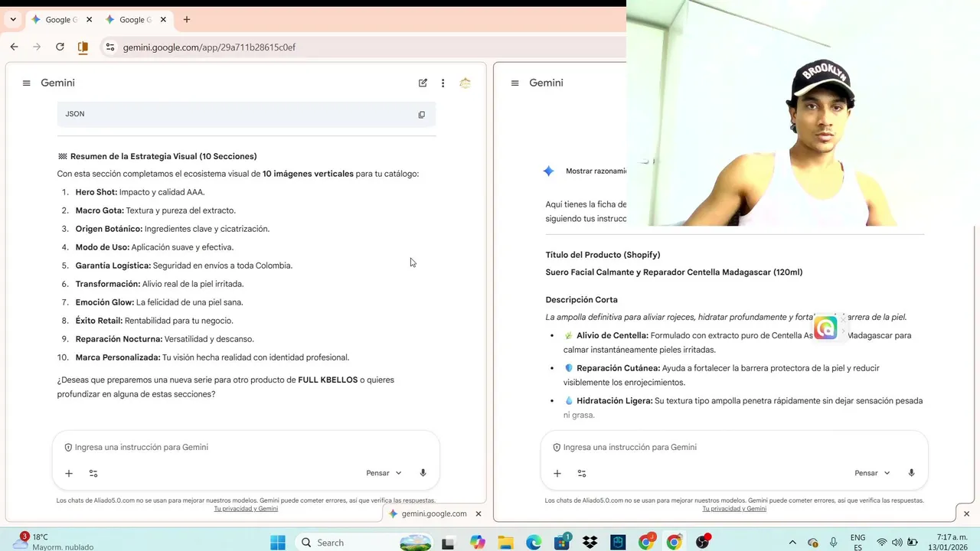Image resolution: width=980 pixels, height=551 pixels.
Task: Click the blue Gemini spark icon in right pane
Action: [548, 171]
